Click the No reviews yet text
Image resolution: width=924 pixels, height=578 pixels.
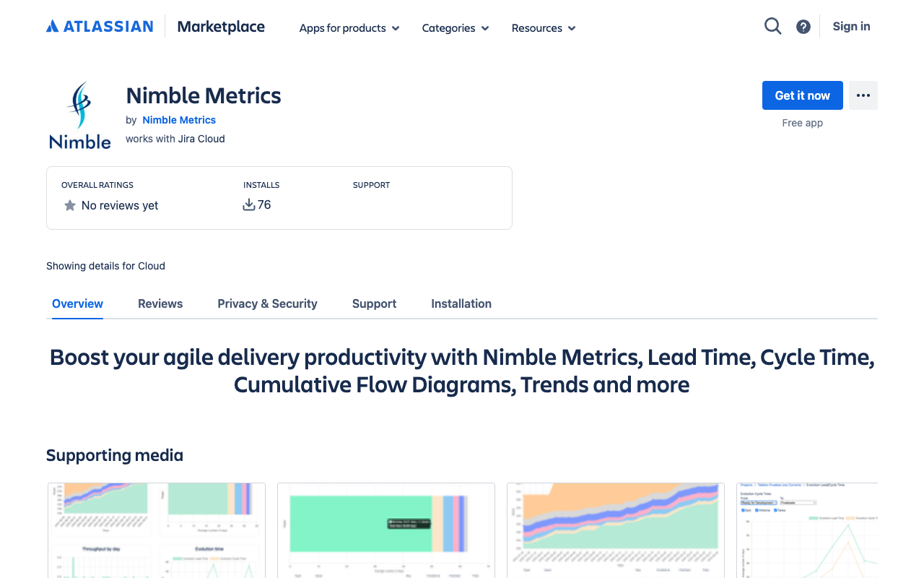(120, 205)
